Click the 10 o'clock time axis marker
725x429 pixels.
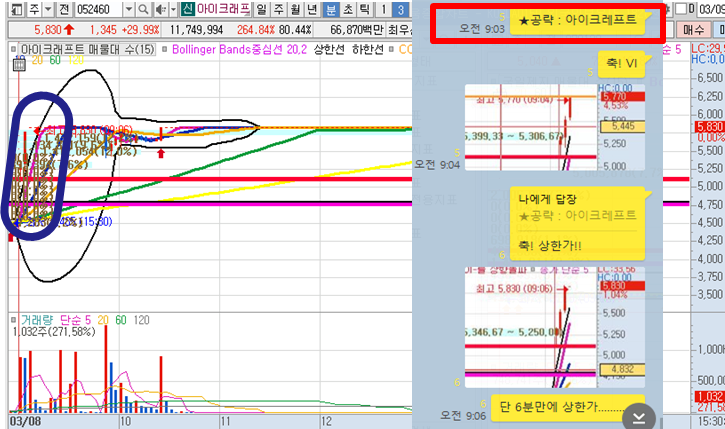pyautogui.click(x=125, y=422)
